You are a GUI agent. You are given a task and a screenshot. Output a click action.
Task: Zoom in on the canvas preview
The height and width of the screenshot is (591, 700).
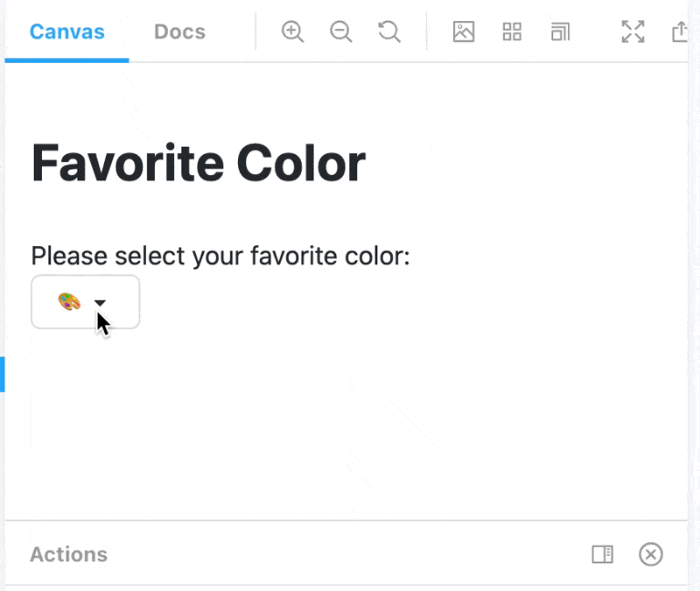[x=292, y=32]
